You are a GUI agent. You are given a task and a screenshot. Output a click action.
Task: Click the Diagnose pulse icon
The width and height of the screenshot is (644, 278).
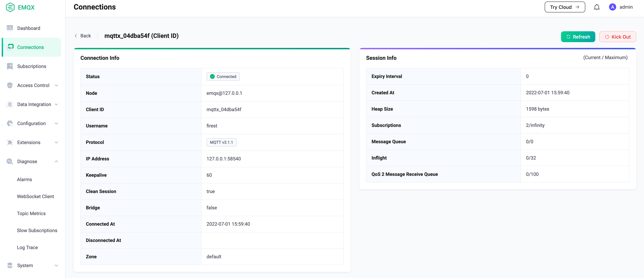[x=10, y=161]
